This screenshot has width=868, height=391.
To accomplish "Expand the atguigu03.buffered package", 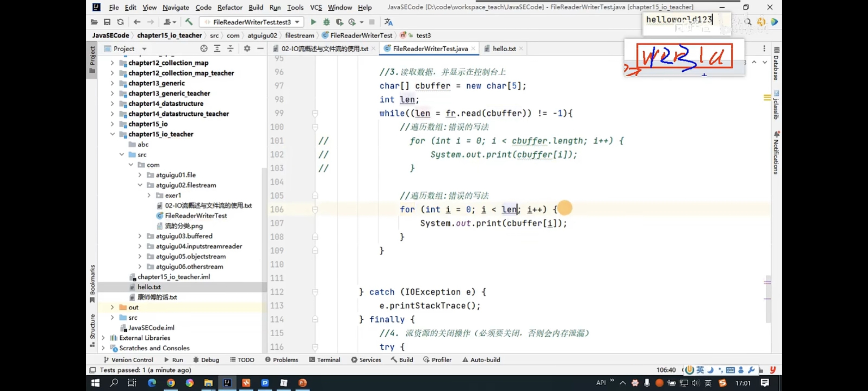I will click(140, 236).
